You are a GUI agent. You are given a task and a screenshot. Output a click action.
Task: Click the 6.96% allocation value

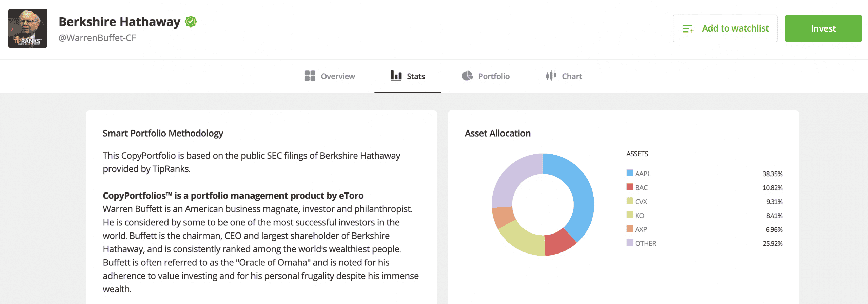774,229
